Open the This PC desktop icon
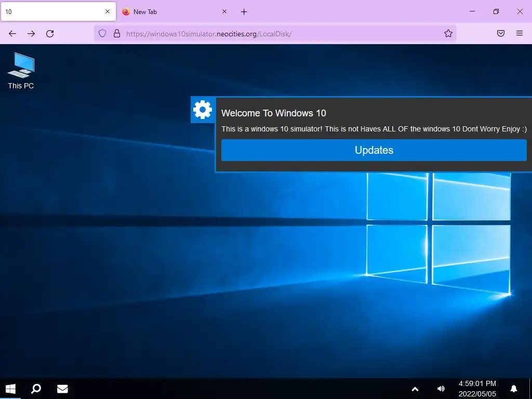 [21, 71]
